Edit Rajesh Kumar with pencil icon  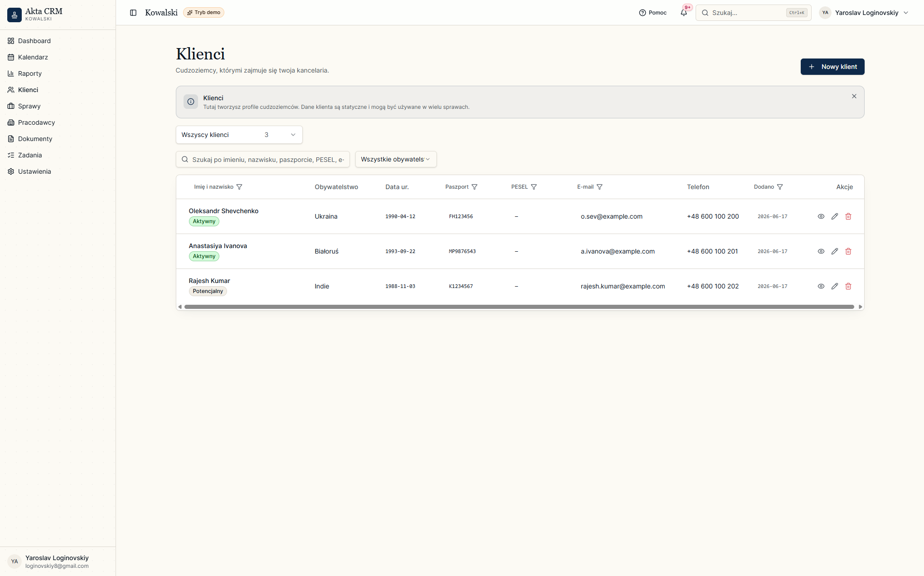pos(835,286)
